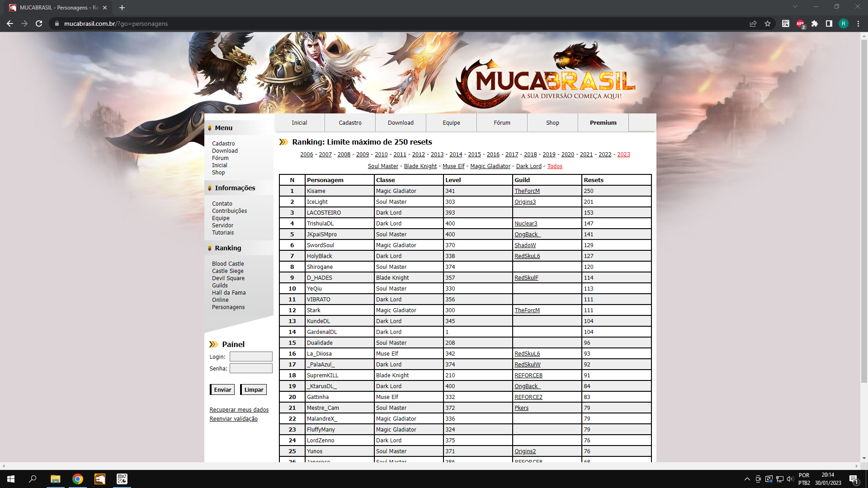Open Chrome side panel icon
This screenshot has height=488, width=868.
tap(829, 23)
